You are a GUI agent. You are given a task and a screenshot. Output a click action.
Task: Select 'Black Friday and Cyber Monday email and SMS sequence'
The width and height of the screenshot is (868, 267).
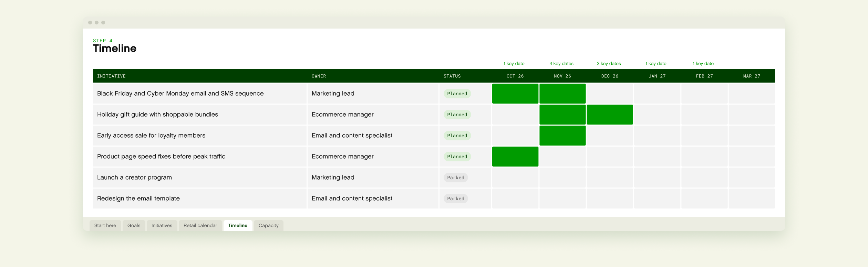180,94
